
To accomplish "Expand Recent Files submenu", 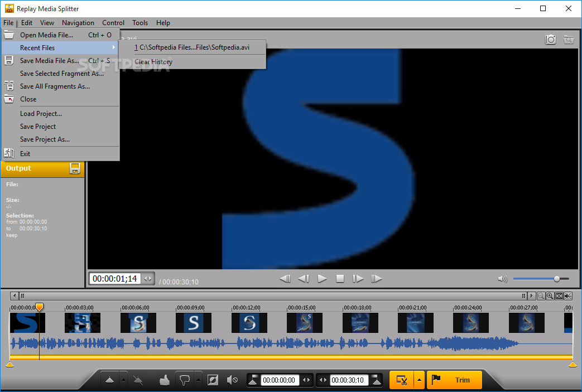I will coord(60,48).
